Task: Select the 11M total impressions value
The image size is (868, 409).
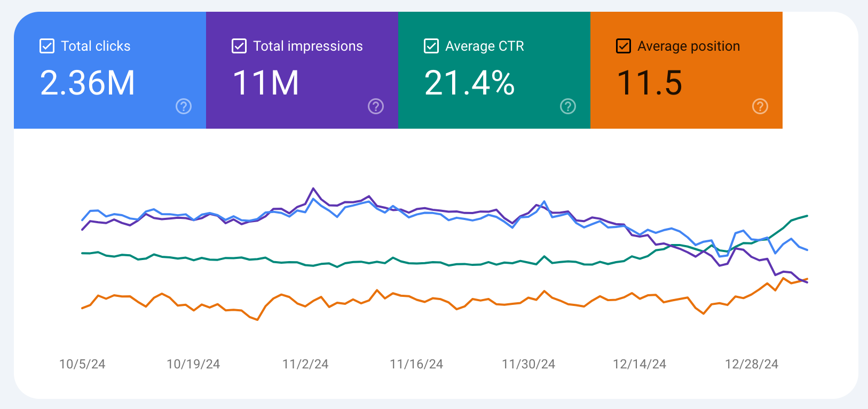Action: click(x=266, y=83)
